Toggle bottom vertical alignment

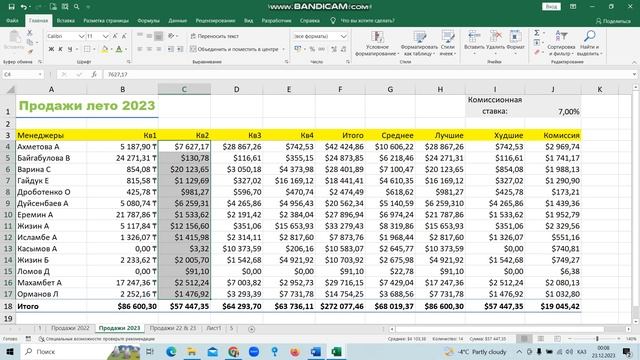(158, 36)
